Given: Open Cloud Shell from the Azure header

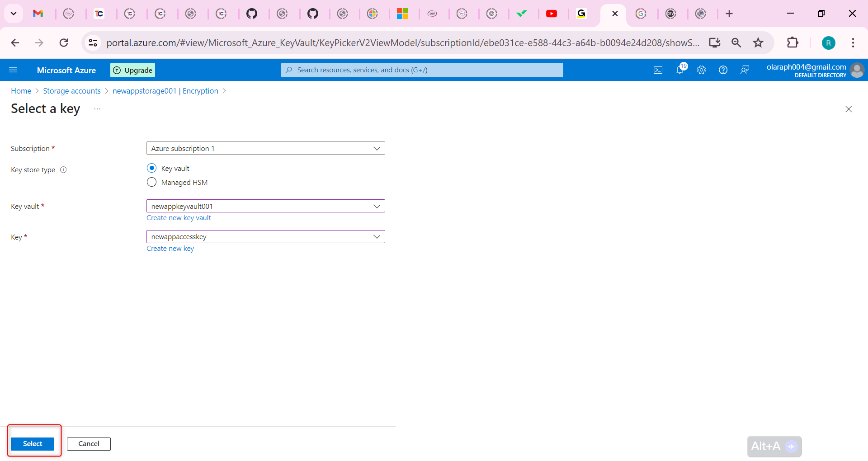Looking at the screenshot, I should (x=658, y=70).
